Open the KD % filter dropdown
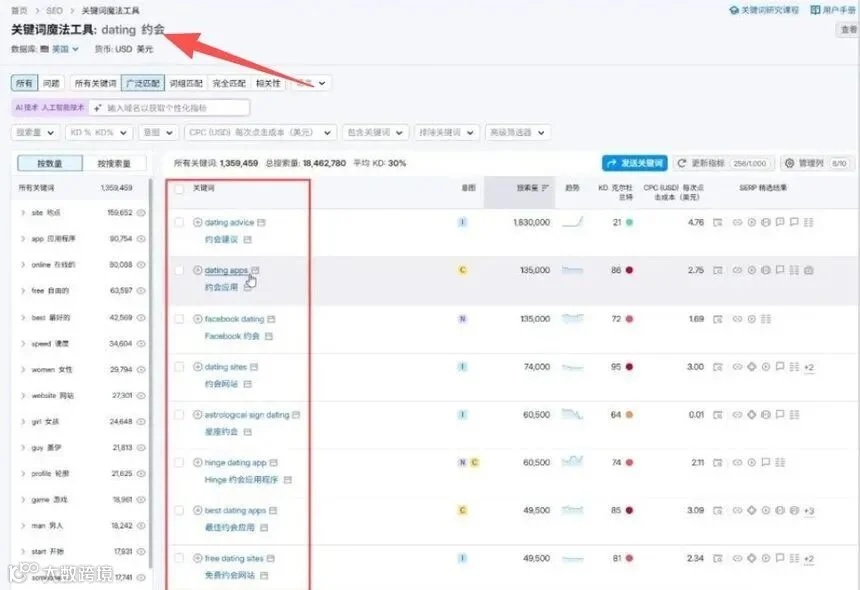Image resolution: width=860 pixels, height=590 pixels. coord(99,132)
